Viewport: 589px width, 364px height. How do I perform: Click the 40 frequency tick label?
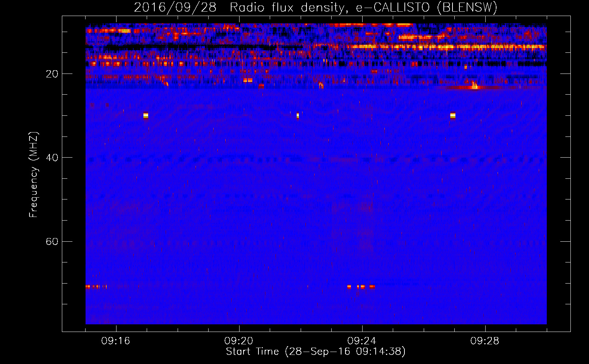[x=52, y=158]
